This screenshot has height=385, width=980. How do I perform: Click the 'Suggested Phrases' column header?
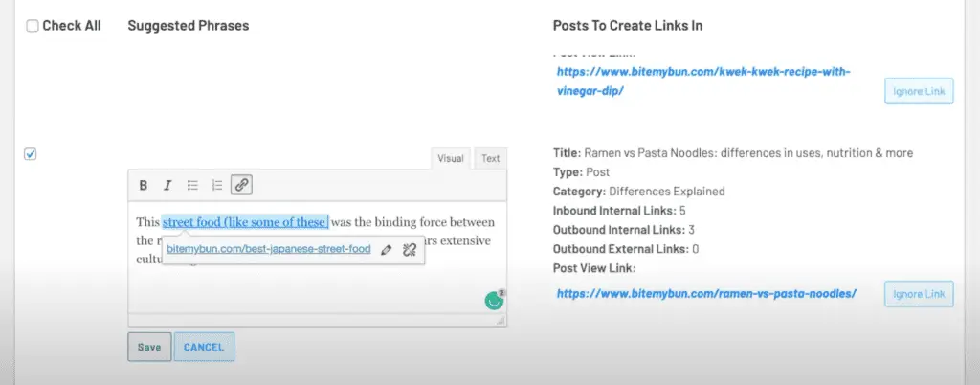[x=189, y=26]
